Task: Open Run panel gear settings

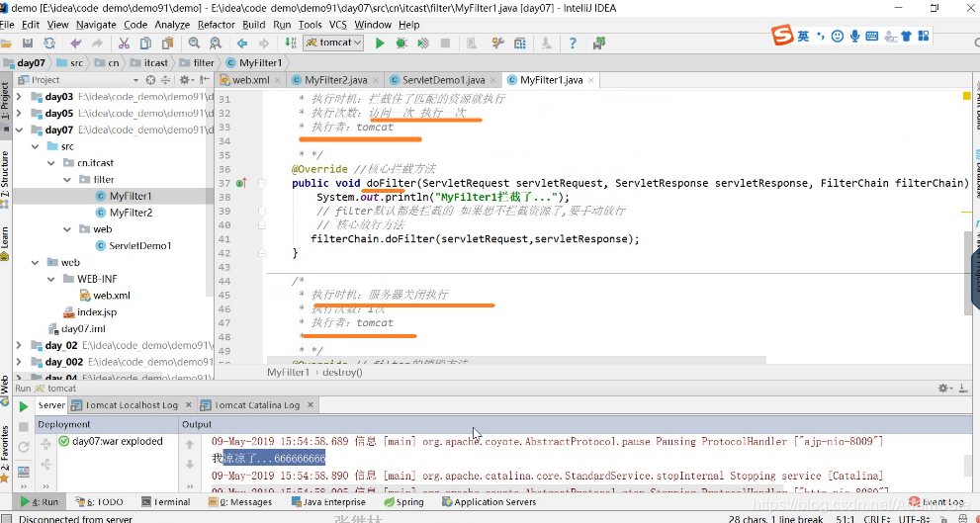Action: 945,388
